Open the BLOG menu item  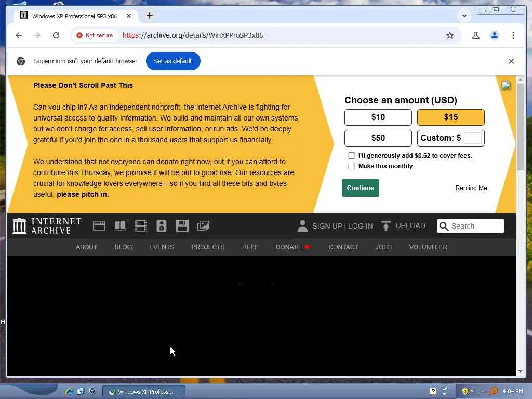[123, 247]
